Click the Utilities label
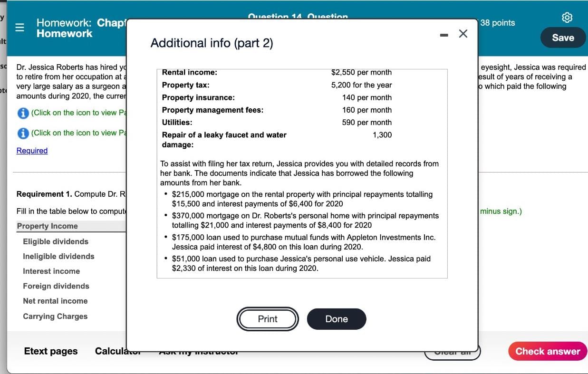 click(177, 122)
